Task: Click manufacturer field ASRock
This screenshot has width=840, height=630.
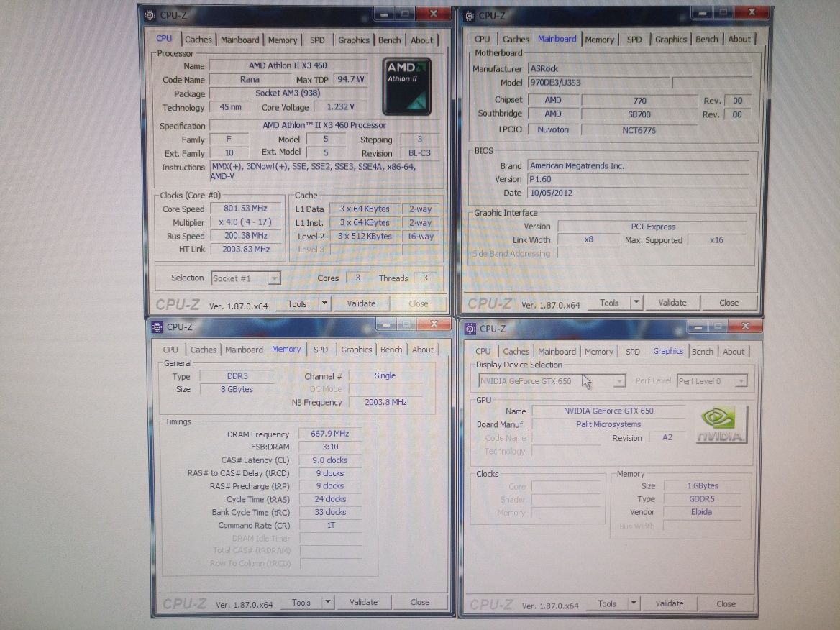Action: click(640, 68)
